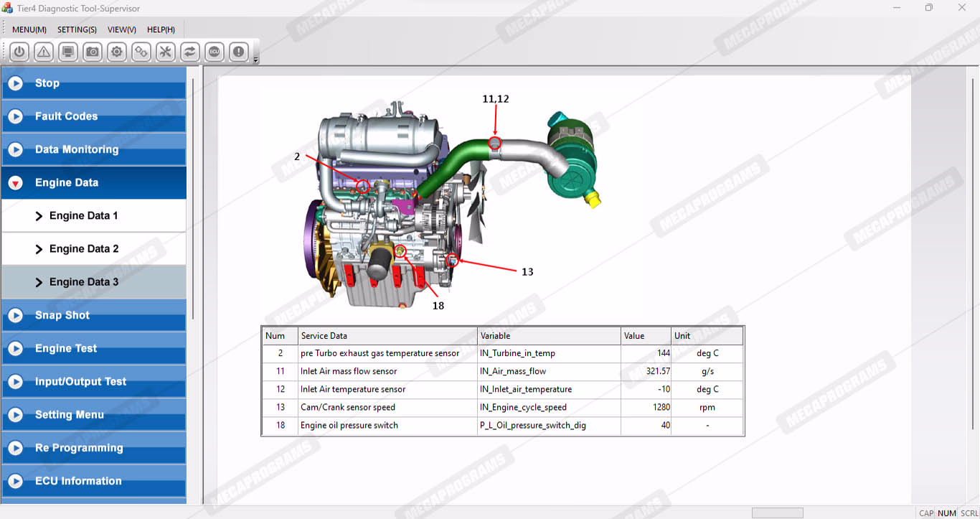
Task: Click the IN_Engine_cycle_speed variable cell
Action: 549,407
